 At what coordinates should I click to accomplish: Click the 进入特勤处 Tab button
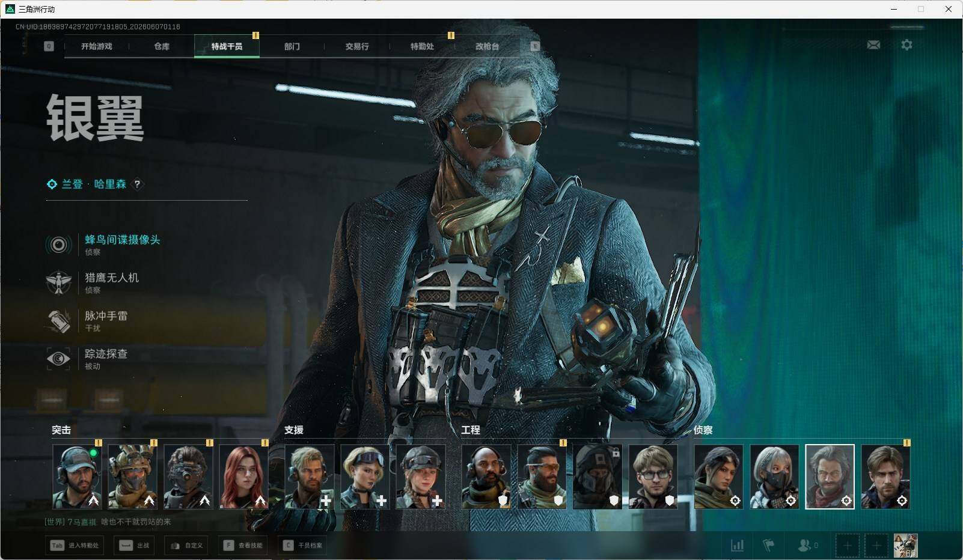point(75,546)
